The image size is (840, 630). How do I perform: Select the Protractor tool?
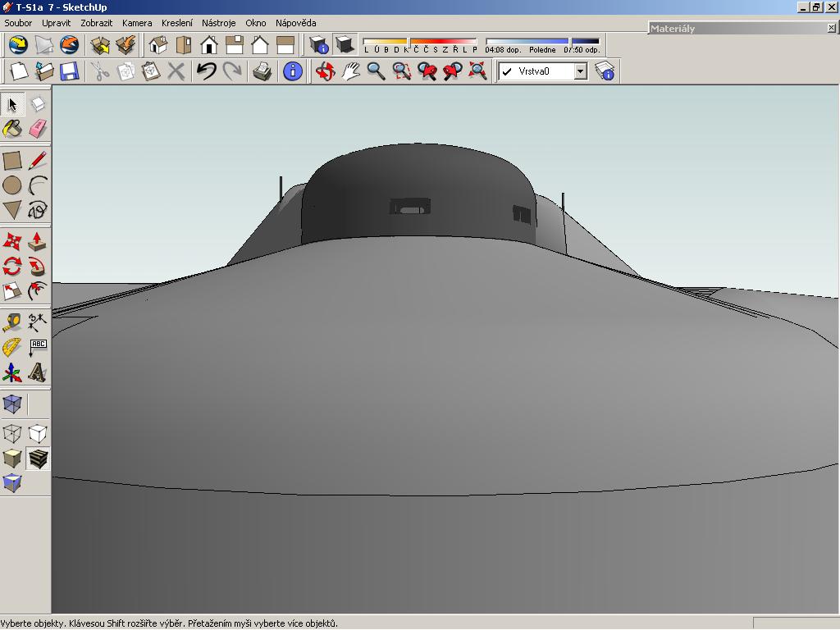(12, 347)
